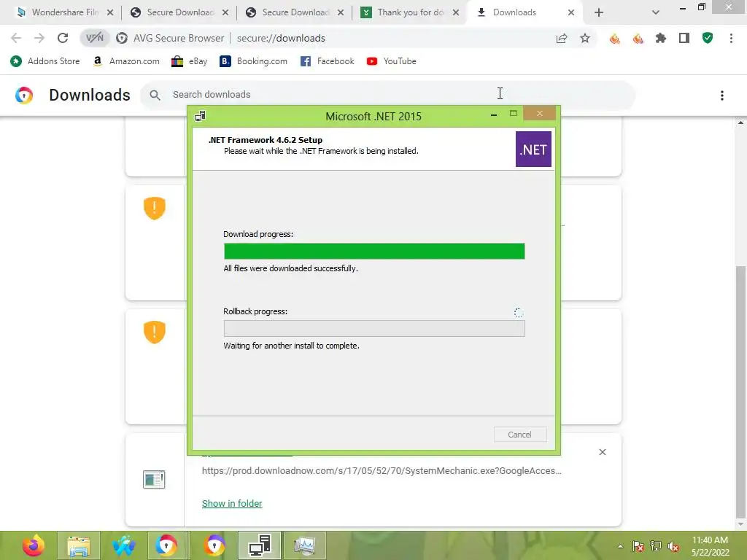Click Show in folder link

tap(232, 503)
